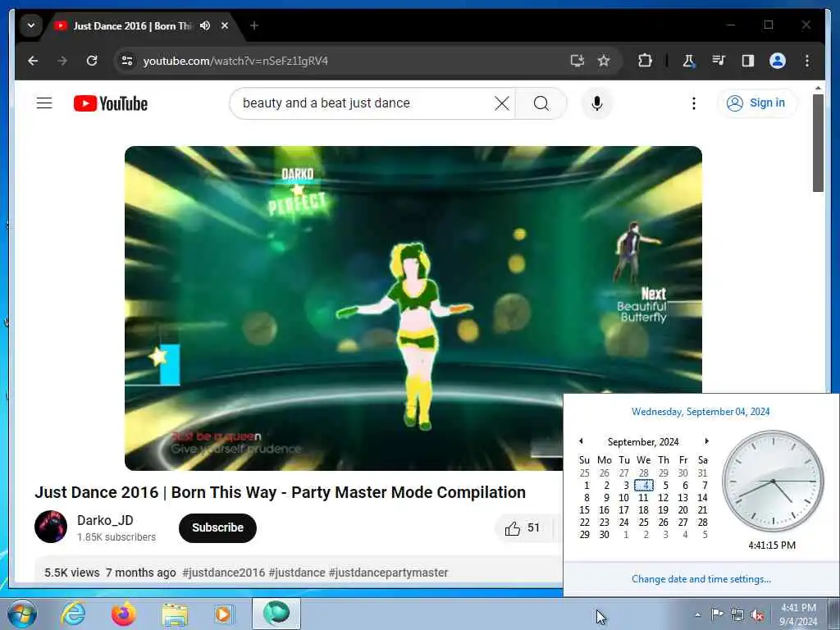Like the video with the thumbs-up button
Image resolution: width=840 pixels, height=630 pixels.
[523, 528]
